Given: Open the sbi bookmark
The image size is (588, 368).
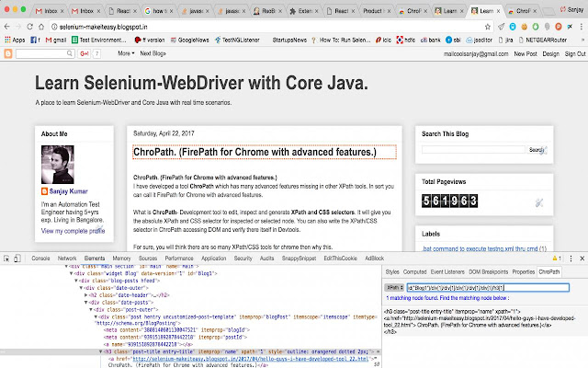Looking at the screenshot, I should 453,40.
